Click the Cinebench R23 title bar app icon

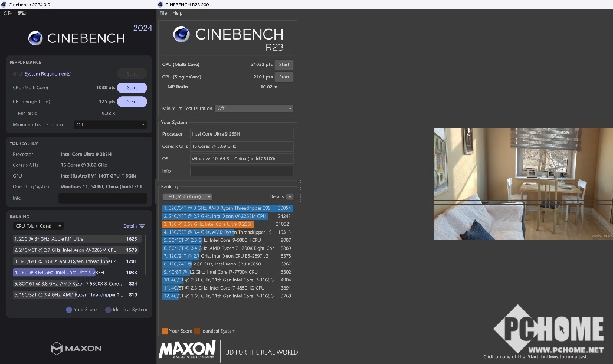160,4
